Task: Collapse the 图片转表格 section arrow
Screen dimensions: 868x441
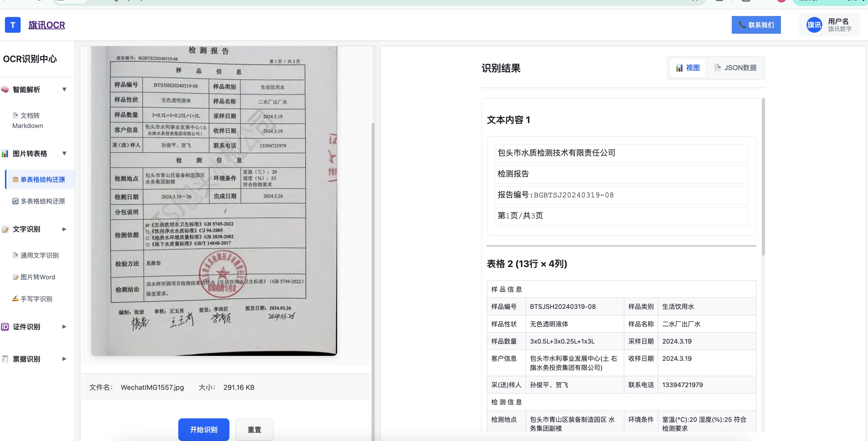Action: (x=64, y=153)
